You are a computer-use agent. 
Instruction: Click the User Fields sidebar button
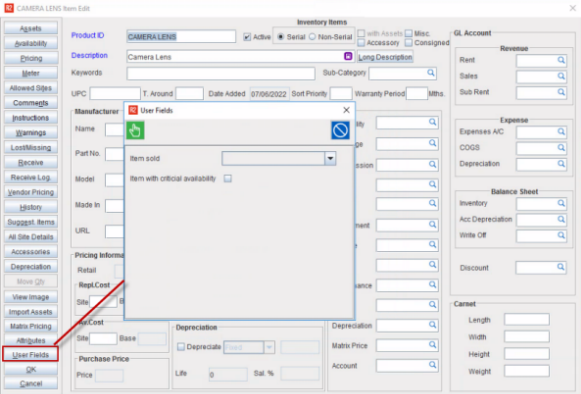(31, 355)
